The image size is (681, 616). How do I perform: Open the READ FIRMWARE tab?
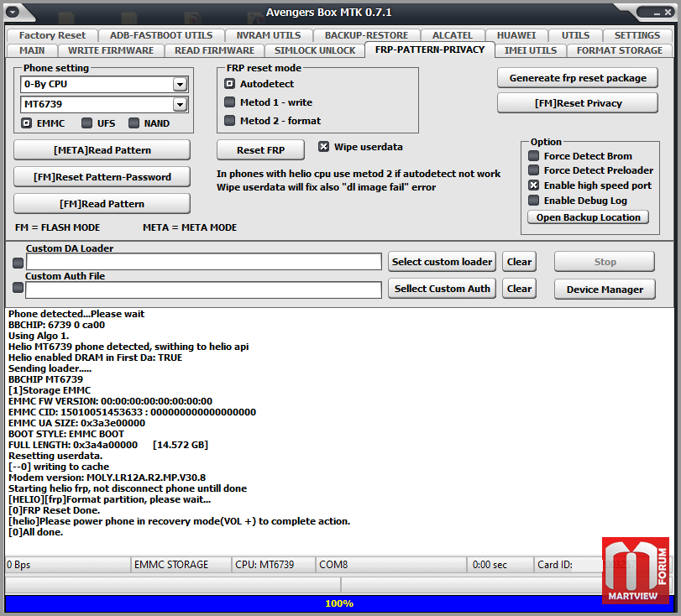(215, 50)
